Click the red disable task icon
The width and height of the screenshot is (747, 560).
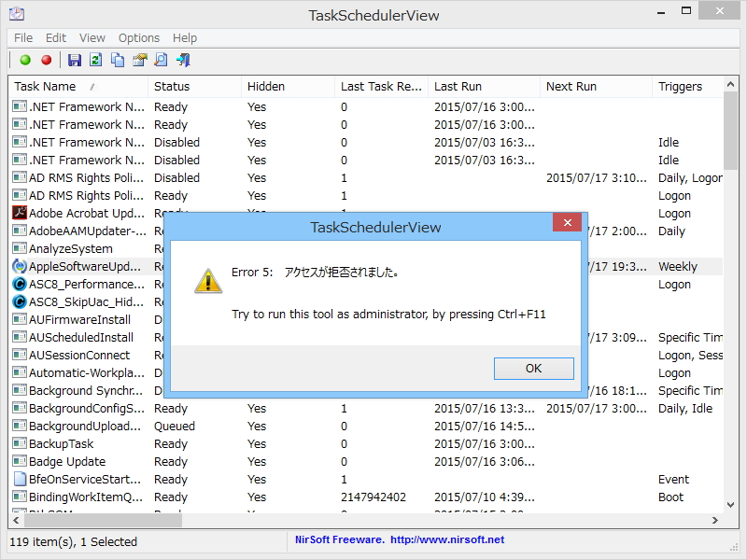pos(46,60)
